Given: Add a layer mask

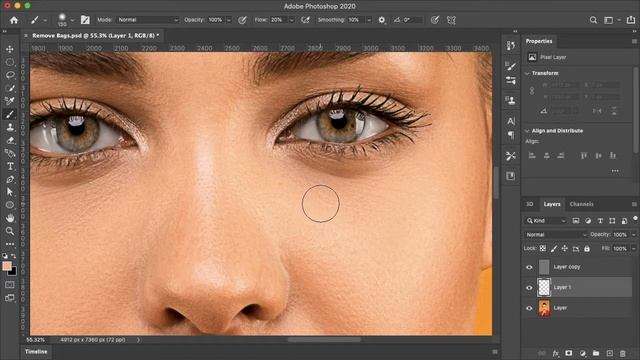Looking at the screenshot, I should (569, 353).
